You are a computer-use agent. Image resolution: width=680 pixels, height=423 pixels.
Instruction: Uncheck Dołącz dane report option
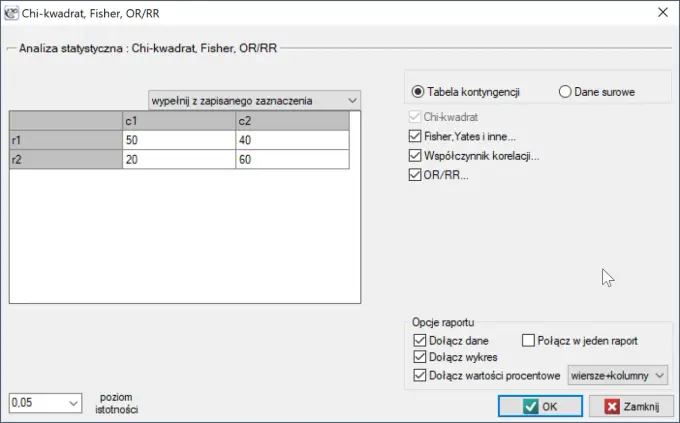coord(420,341)
